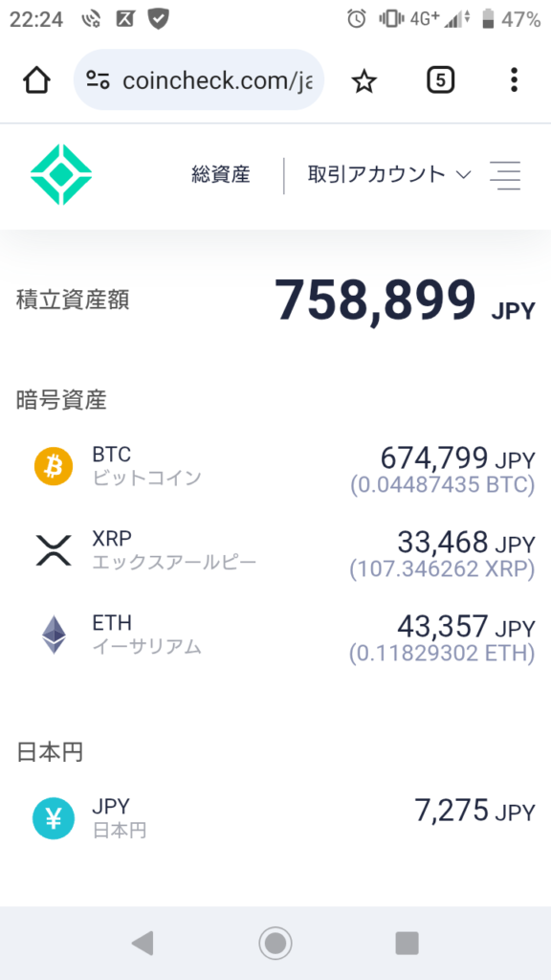Bookmark page with the star icon
The width and height of the screenshot is (551, 980).
point(364,80)
